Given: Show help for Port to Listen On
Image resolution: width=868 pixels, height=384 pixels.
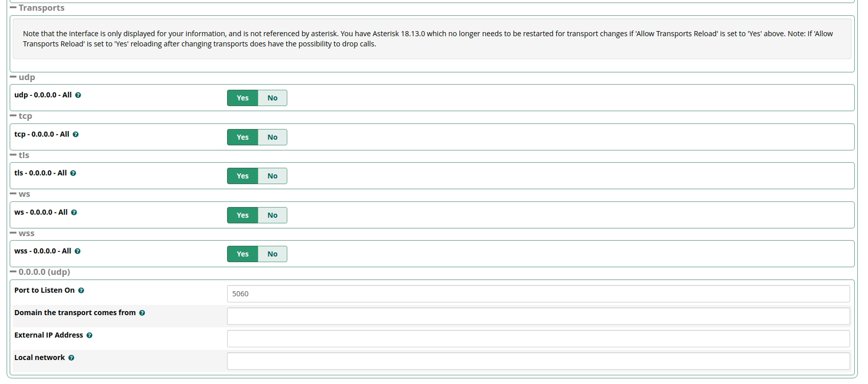Looking at the screenshot, I should pos(81,291).
